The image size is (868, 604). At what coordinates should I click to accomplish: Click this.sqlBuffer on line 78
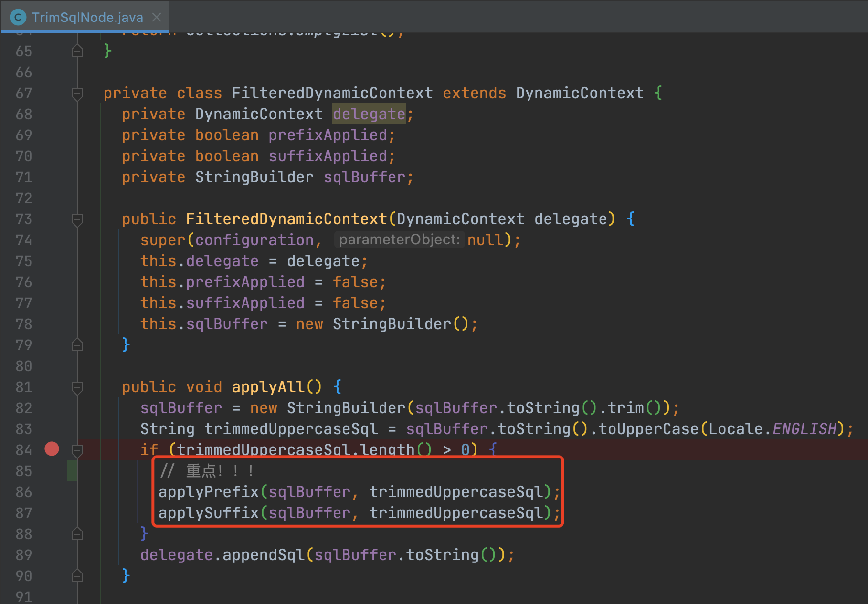pos(204,324)
